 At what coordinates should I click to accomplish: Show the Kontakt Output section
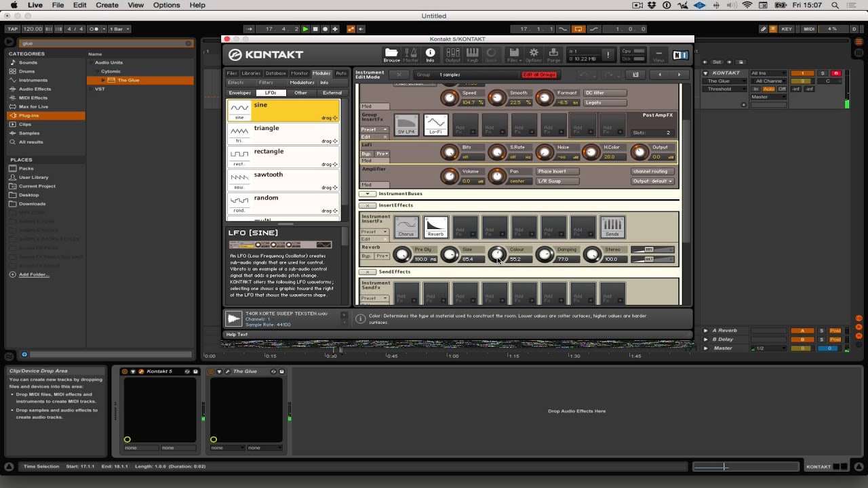coord(452,54)
